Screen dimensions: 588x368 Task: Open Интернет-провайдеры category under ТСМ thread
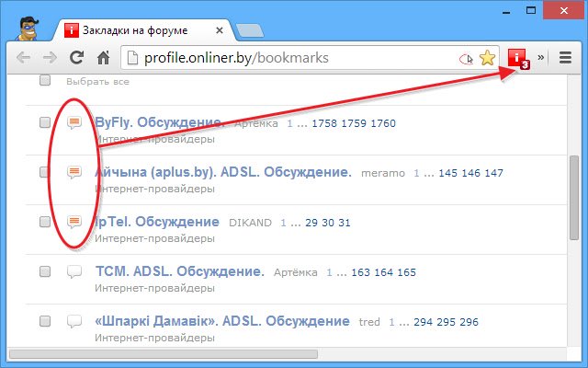[154, 288]
